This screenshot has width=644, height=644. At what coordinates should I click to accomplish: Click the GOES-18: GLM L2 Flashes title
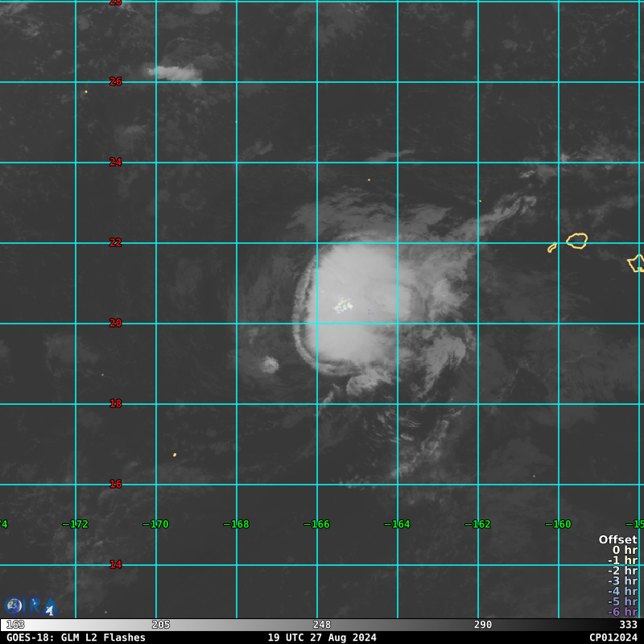coord(76,638)
